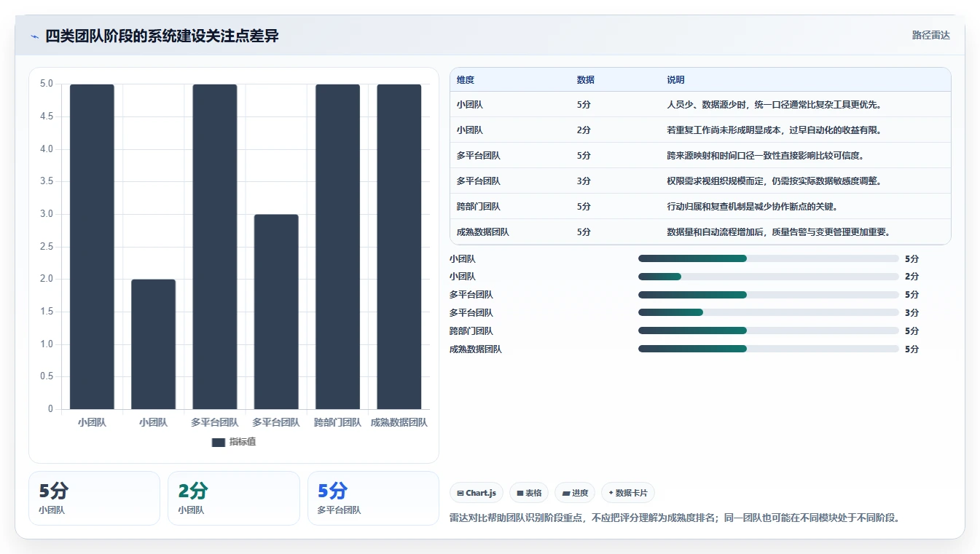Viewport: 980px width, 554px height.
Task: Click the title 四类团队阶段的系统建设关注点差异
Action: pos(162,36)
